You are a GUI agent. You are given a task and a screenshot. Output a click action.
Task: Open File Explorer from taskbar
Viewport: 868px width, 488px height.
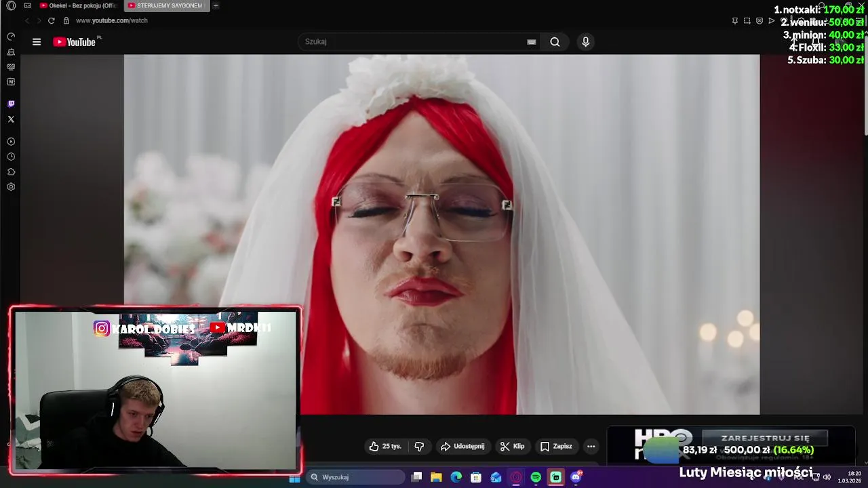click(x=436, y=477)
